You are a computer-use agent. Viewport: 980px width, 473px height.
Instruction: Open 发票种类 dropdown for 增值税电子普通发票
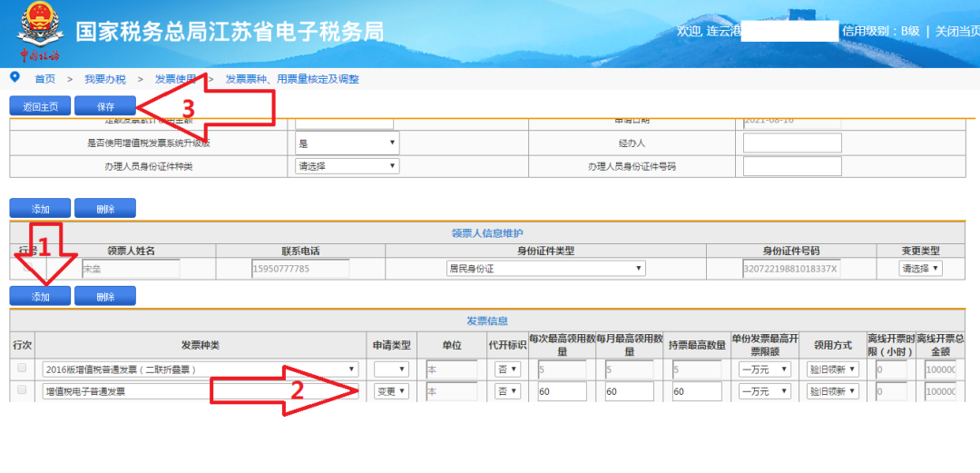(201, 391)
